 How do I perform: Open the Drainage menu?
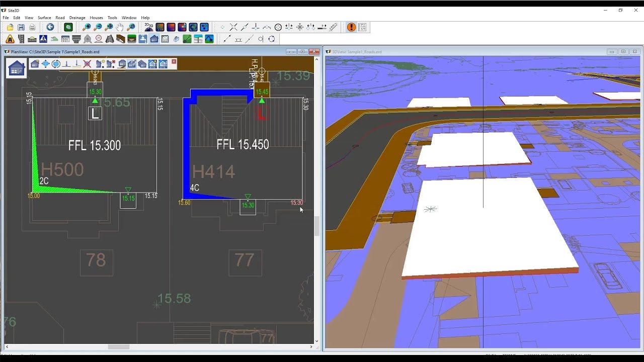point(77,18)
